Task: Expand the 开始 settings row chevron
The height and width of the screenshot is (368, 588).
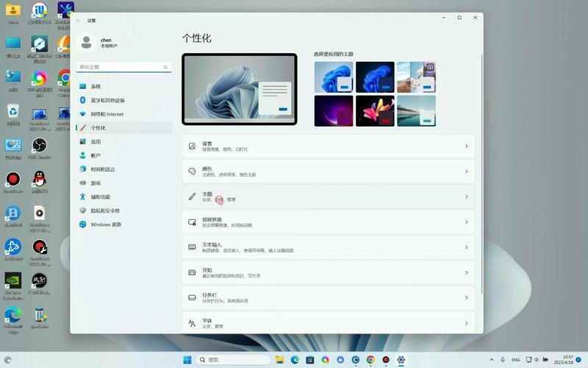Action: tap(467, 272)
